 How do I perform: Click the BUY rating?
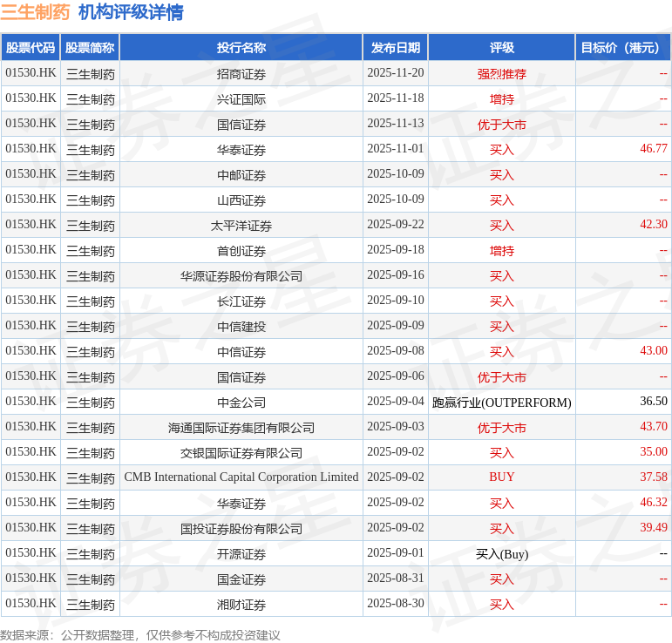502,477
